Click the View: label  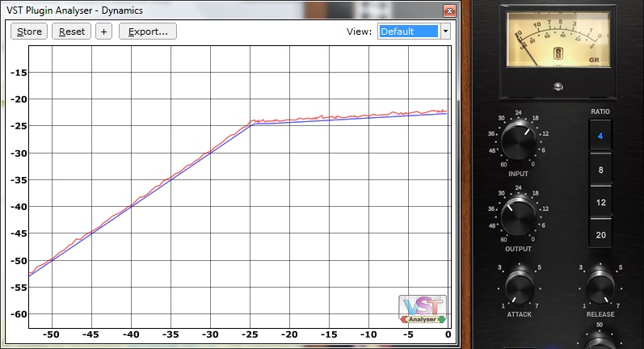359,32
